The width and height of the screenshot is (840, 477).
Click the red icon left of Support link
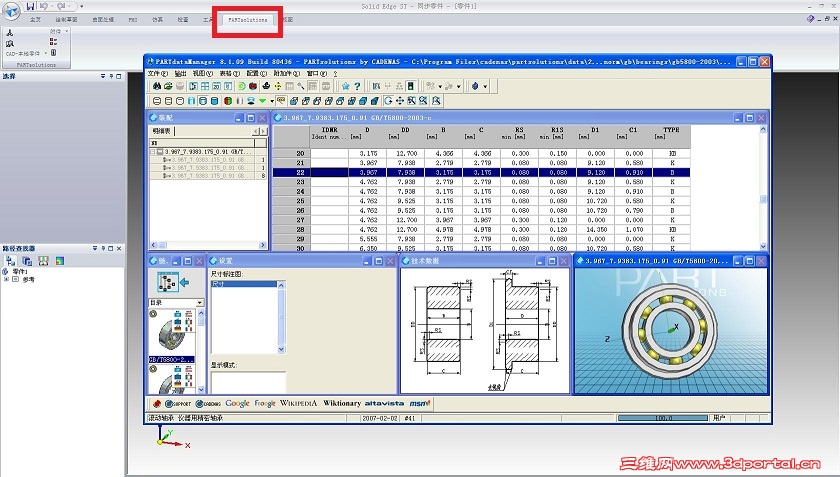tap(157, 404)
